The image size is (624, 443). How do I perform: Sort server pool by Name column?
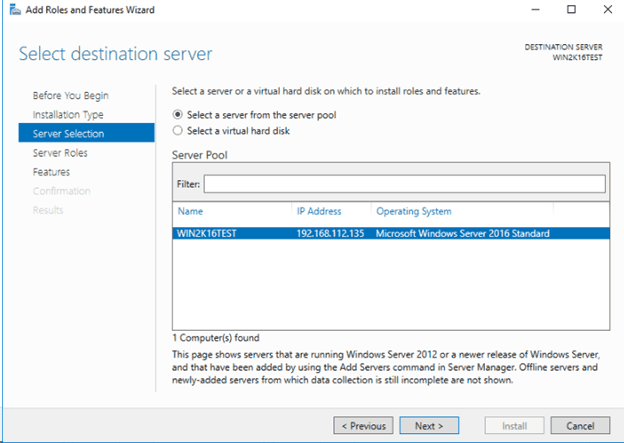click(189, 211)
